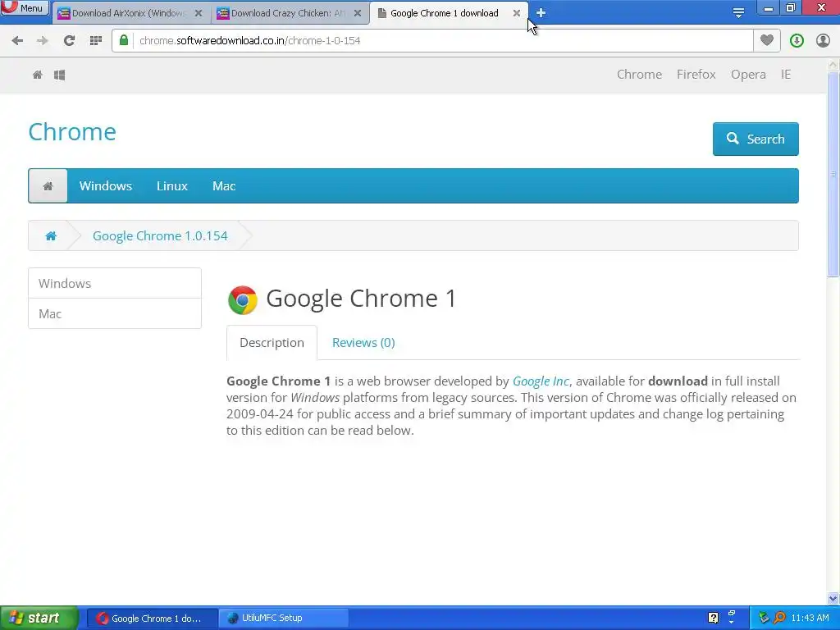Click the breadcrumb home icon
The height and width of the screenshot is (630, 840).
tap(51, 235)
